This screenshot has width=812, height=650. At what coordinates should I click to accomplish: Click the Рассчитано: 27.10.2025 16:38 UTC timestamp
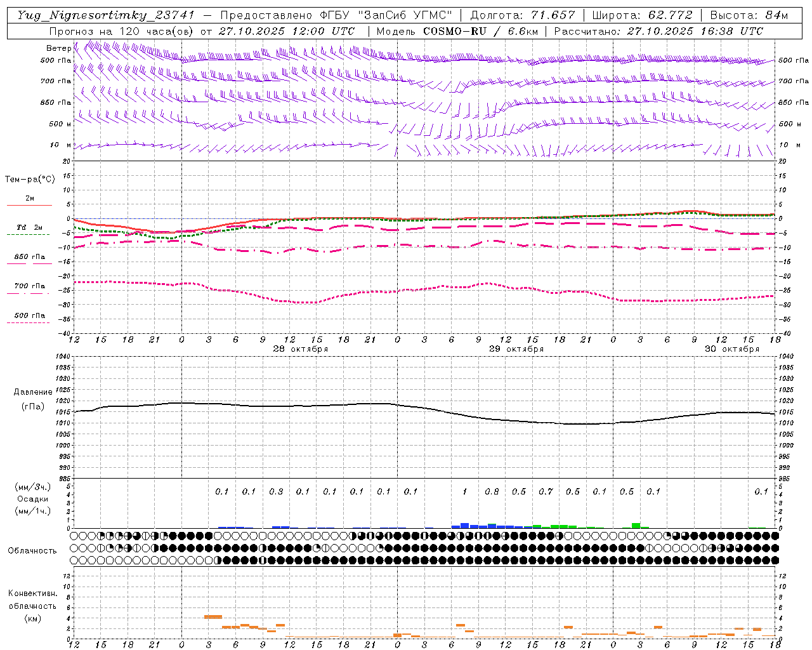tap(658, 31)
